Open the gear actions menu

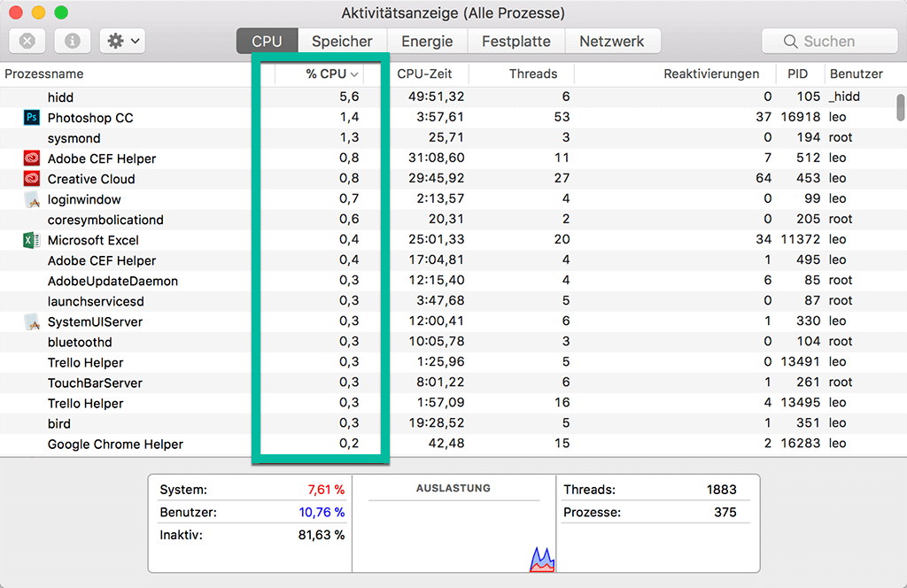tap(122, 41)
